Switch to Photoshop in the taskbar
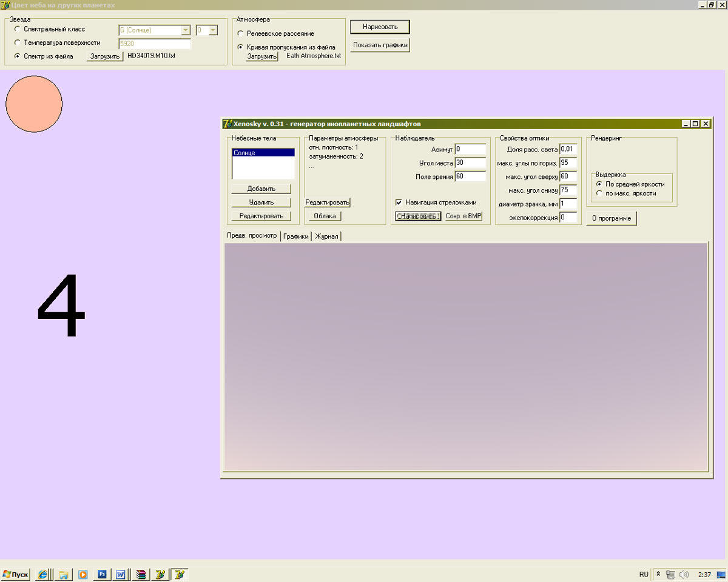 [x=102, y=574]
